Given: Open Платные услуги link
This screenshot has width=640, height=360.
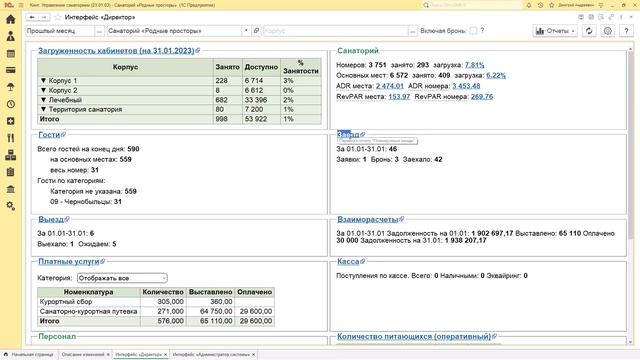Looking at the screenshot, I should 69,261.
